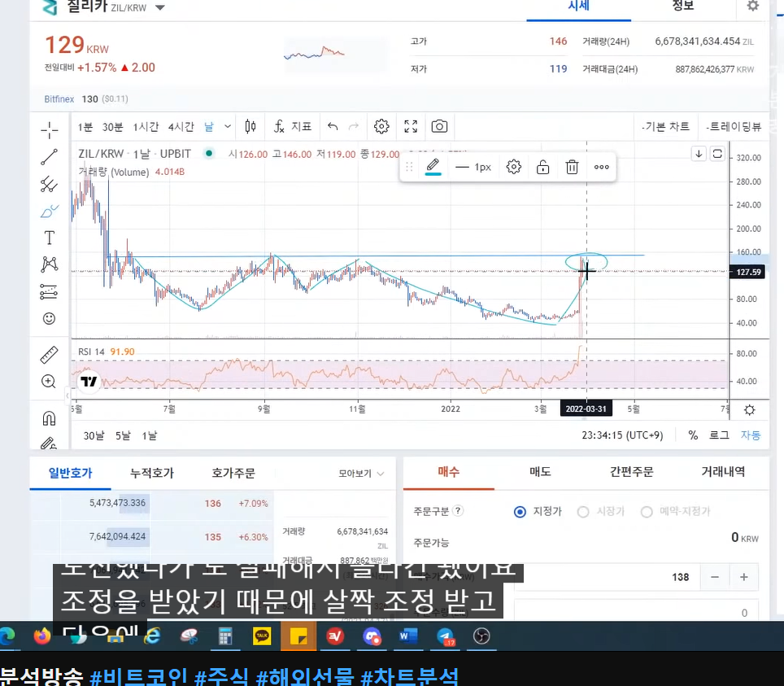This screenshot has height=686, width=784.
Task: Toggle 자동 auto scale
Action: tap(751, 435)
